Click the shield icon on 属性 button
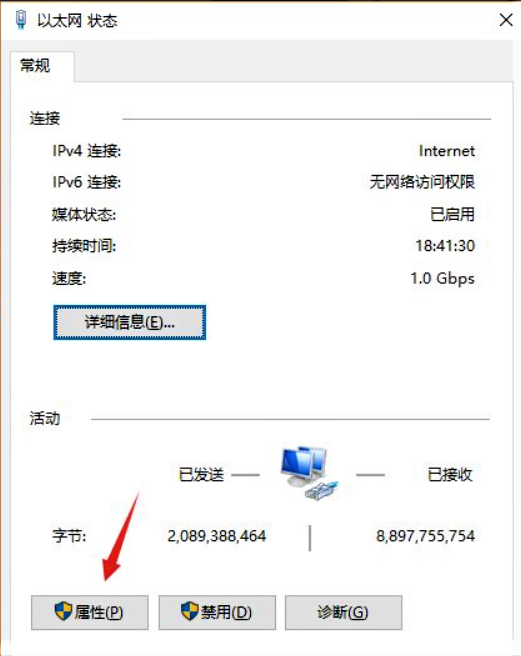 point(63,612)
